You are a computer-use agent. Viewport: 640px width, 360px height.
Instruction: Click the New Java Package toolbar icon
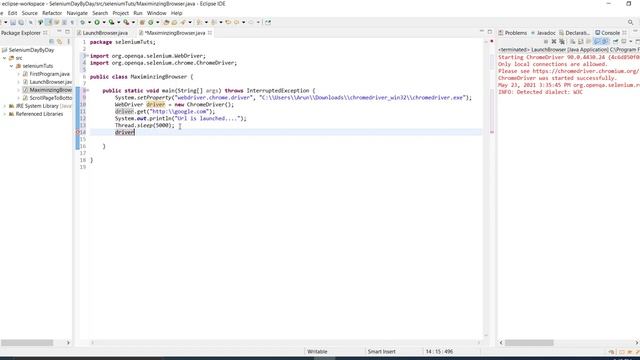pos(142,22)
